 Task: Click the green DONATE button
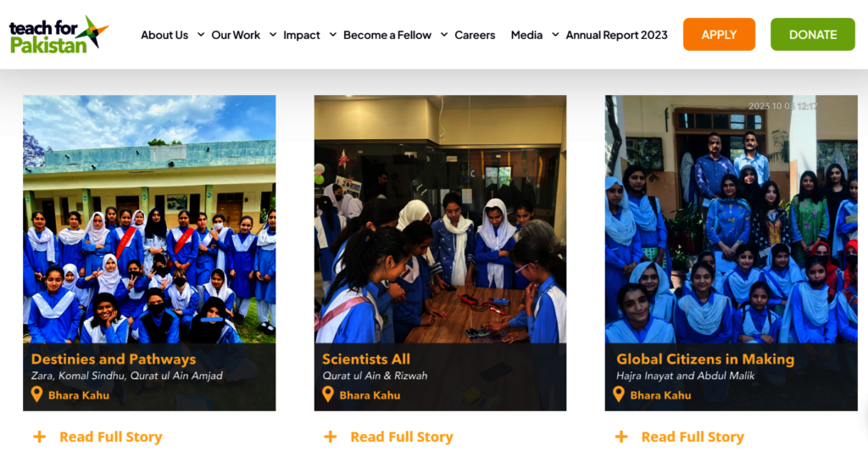[x=813, y=34]
